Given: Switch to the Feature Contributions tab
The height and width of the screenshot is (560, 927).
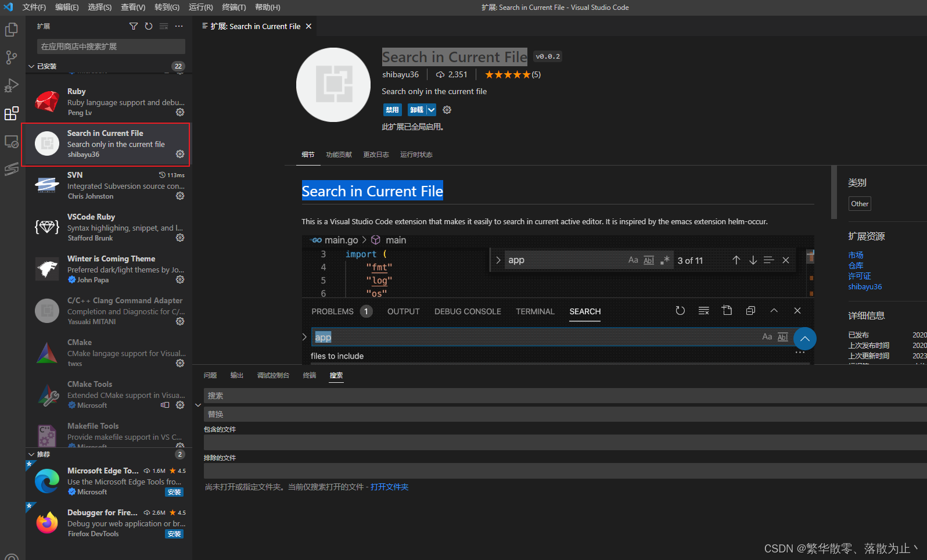Looking at the screenshot, I should tap(339, 155).
